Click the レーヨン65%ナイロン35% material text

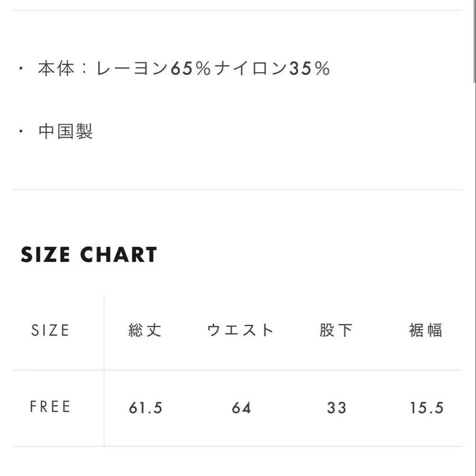[x=213, y=68]
